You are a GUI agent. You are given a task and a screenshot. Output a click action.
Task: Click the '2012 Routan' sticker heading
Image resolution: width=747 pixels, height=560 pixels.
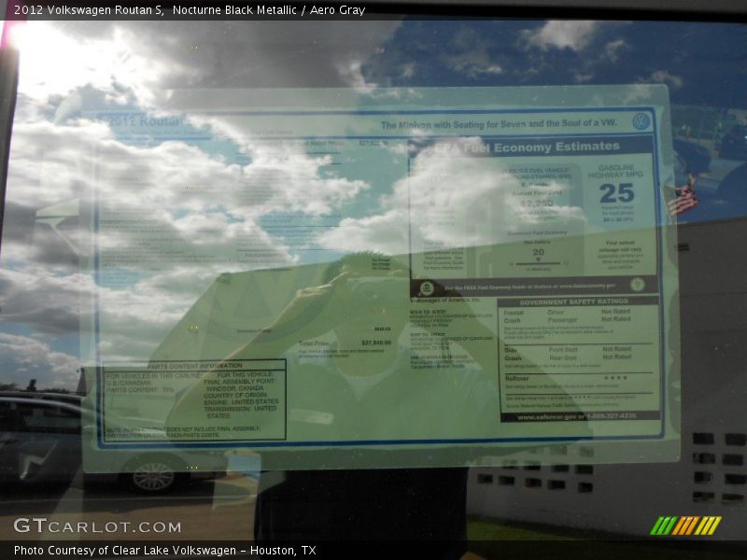tap(146, 121)
